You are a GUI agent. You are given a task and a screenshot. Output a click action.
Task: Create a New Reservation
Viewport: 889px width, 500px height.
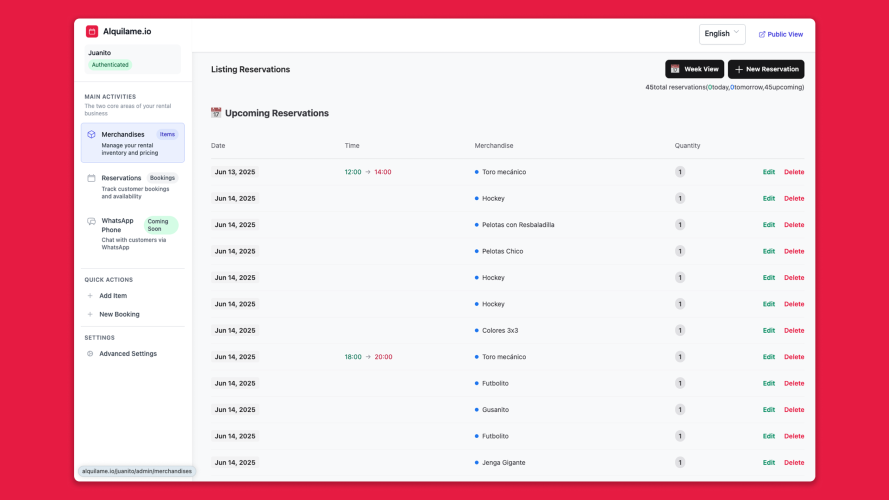766,69
